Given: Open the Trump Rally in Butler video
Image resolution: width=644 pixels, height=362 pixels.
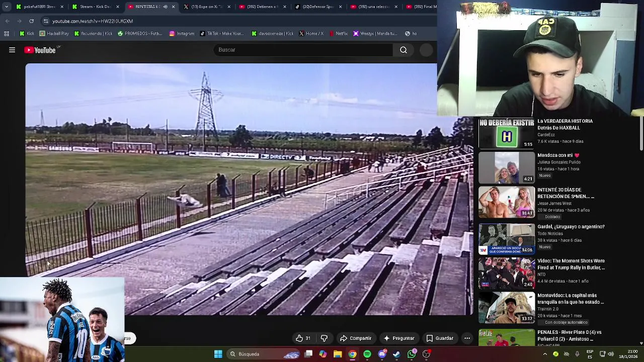Looking at the screenshot, I should click(571, 264).
